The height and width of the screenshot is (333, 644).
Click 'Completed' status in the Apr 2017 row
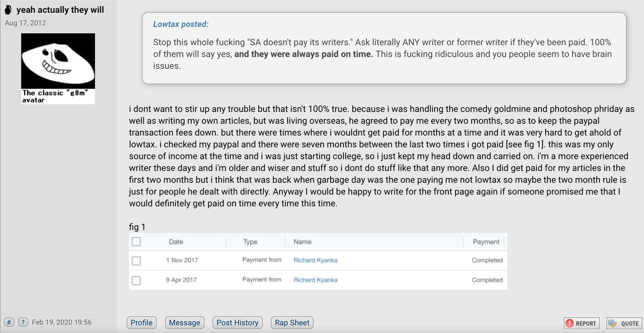[x=487, y=280]
